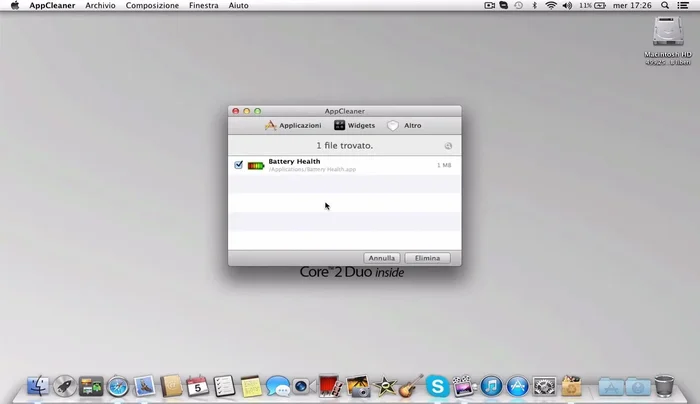Screen dimensions: 700x404
Task: Open the Finestra menu
Action: (x=204, y=5)
